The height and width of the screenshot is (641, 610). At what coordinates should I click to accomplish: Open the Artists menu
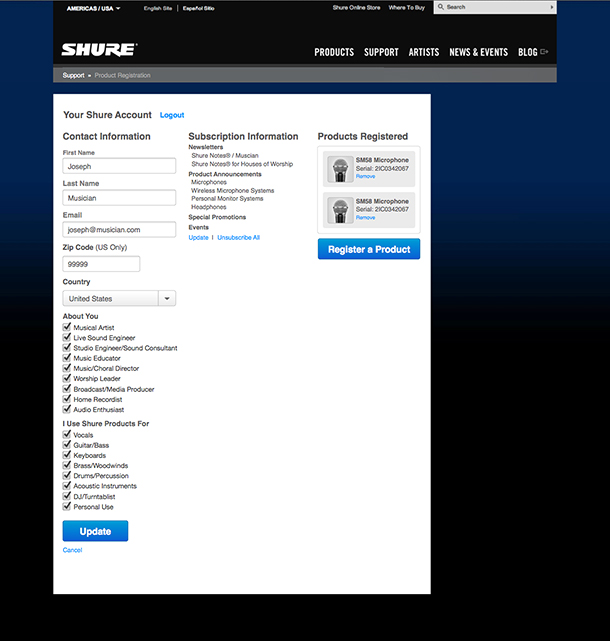(424, 52)
